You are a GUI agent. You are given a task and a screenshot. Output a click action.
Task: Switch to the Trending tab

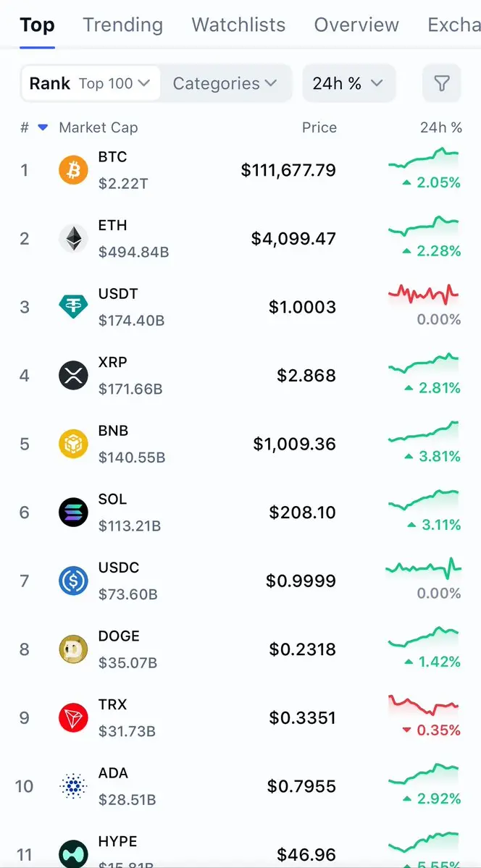[122, 25]
